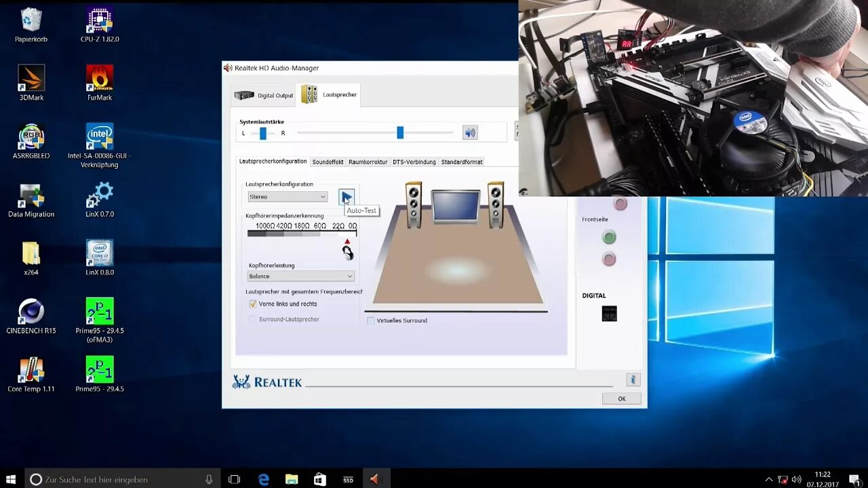The image size is (868, 488).
Task: Open the information button in Realtek manager
Action: click(x=633, y=380)
